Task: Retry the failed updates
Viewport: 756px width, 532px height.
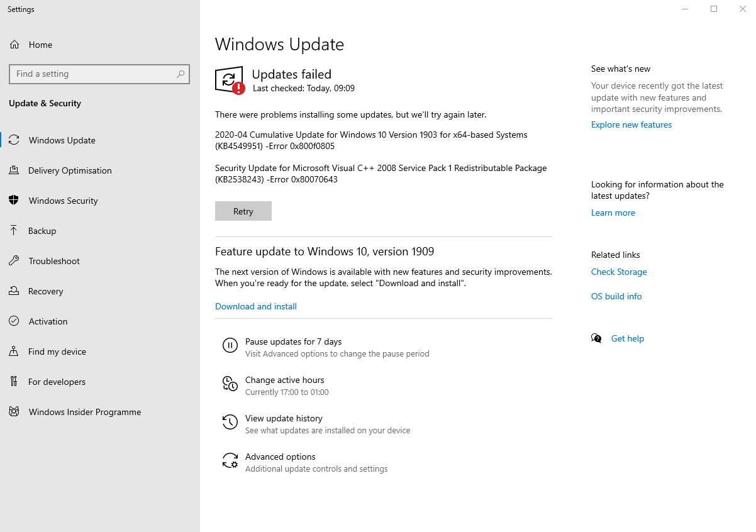Action: pyautogui.click(x=243, y=211)
